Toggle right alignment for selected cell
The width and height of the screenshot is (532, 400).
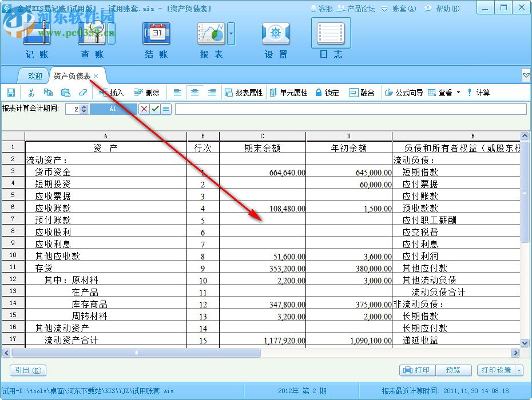[x=211, y=92]
